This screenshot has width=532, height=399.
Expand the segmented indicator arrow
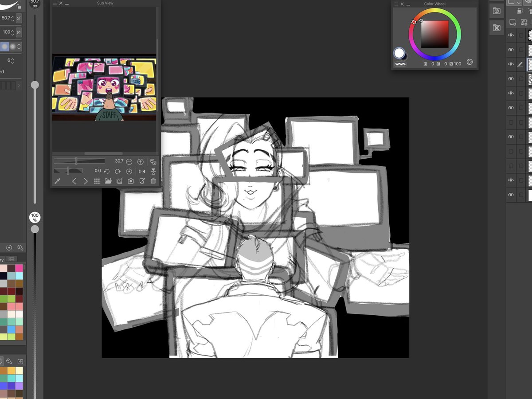pyautogui.click(x=19, y=86)
